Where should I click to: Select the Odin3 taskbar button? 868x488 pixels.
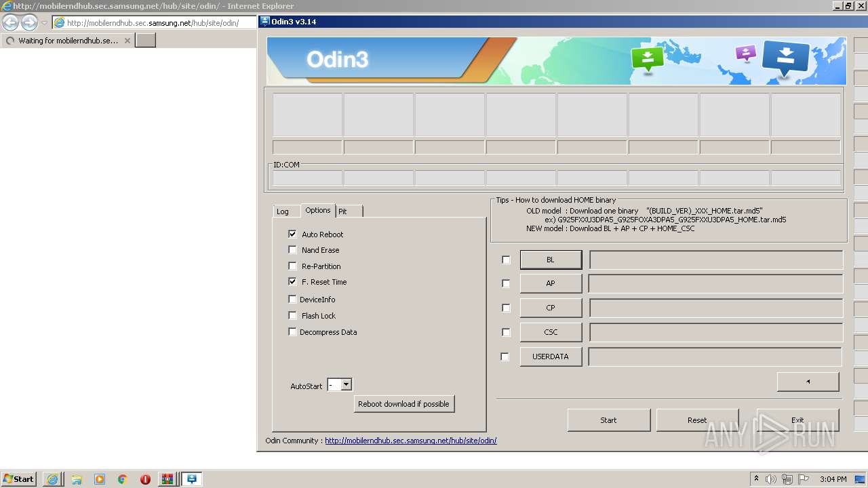tap(192, 479)
